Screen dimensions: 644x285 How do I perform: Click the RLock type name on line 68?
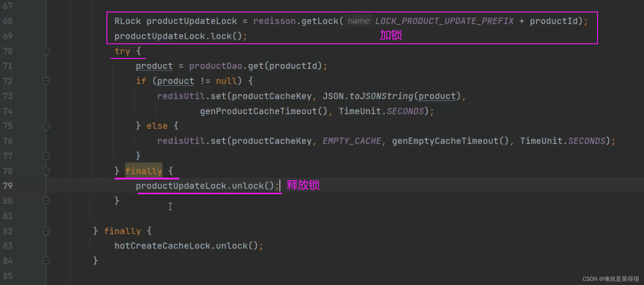(x=128, y=21)
